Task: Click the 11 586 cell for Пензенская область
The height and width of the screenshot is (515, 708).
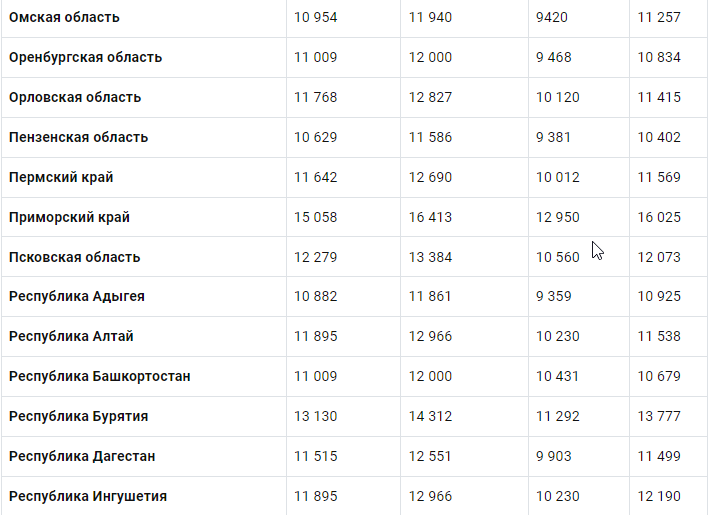Action: pyautogui.click(x=430, y=137)
